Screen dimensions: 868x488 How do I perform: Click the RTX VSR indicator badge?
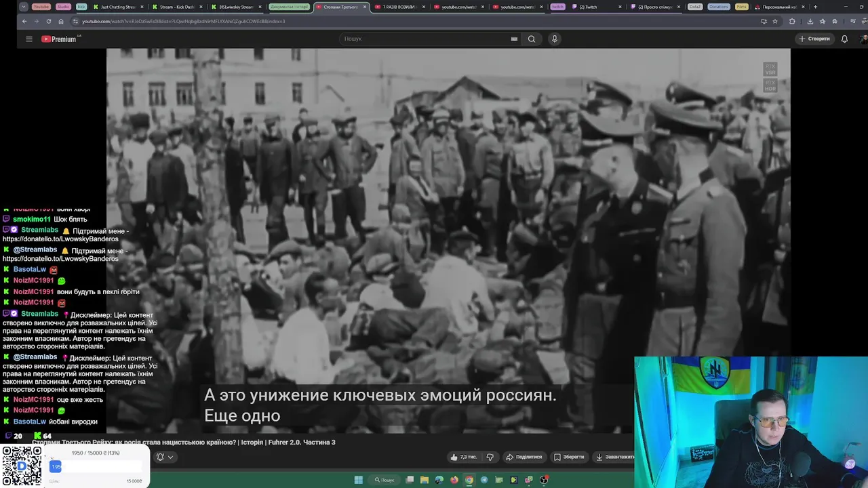770,69
